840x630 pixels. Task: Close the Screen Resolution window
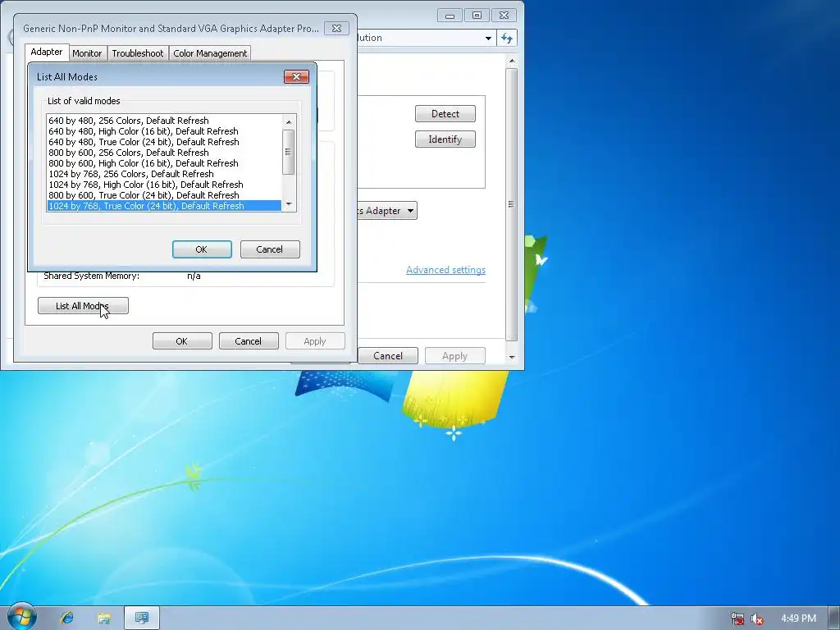[x=504, y=16]
